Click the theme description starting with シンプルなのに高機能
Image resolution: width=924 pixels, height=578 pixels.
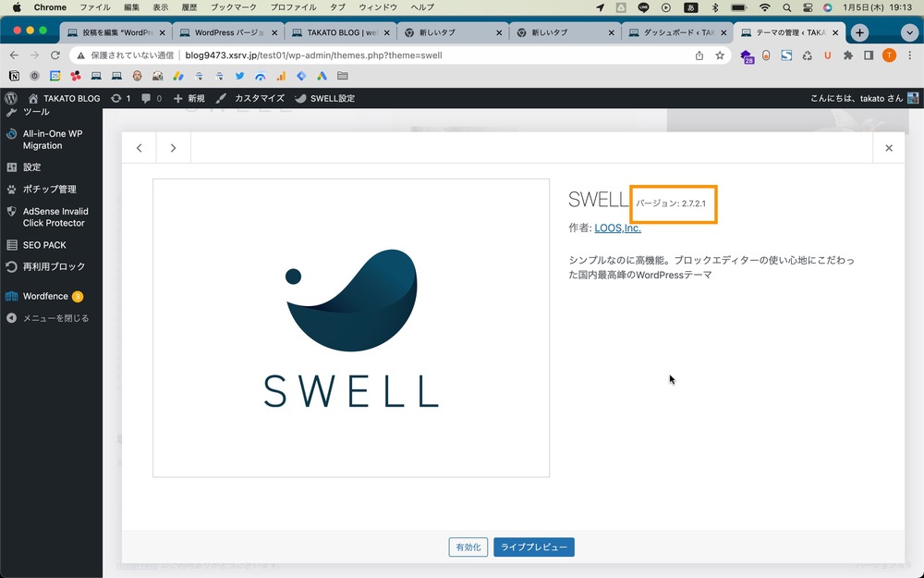tap(711, 267)
